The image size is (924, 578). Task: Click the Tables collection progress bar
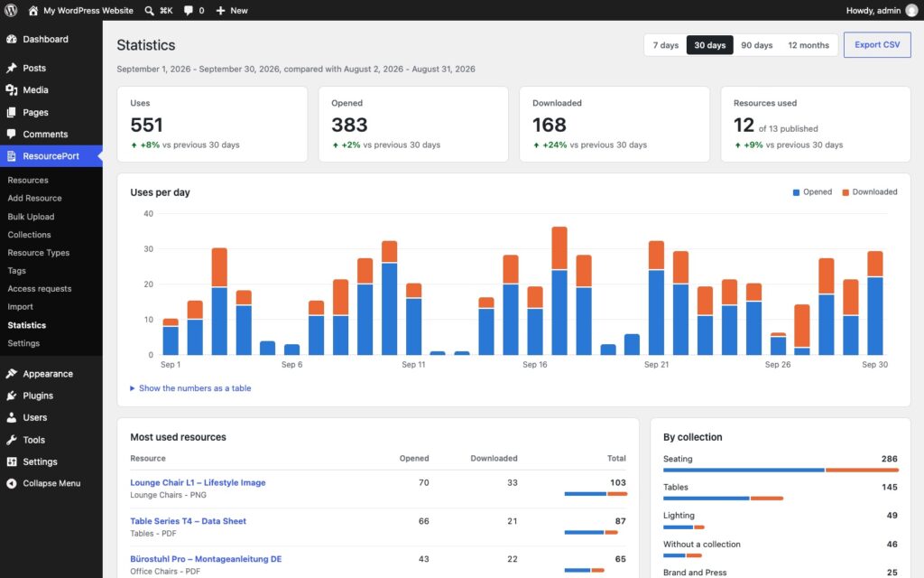(723, 499)
